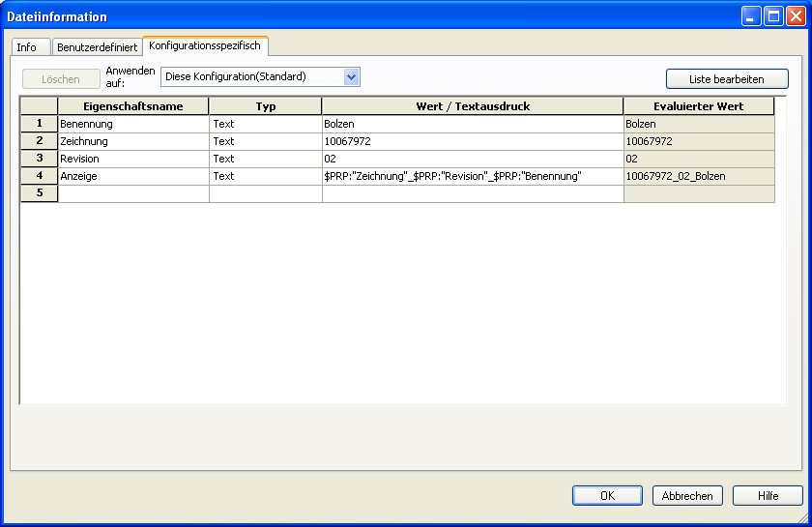Click the Typ cell of the Revision row
This screenshot has height=527, width=812.
point(266,159)
